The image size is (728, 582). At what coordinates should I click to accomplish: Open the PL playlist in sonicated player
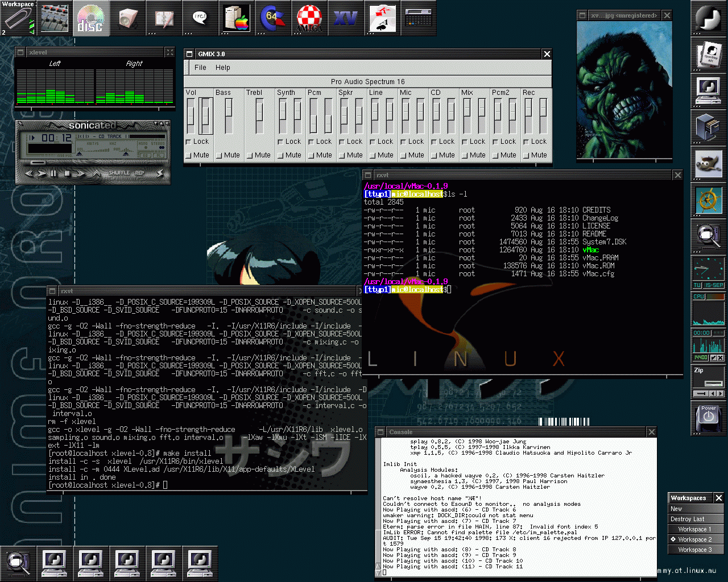(x=159, y=155)
